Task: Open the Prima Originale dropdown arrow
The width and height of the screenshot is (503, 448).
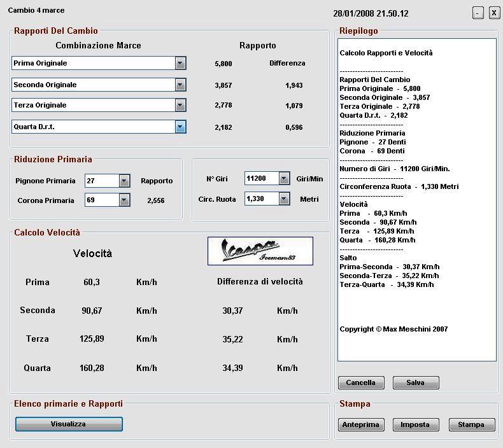Action: pyautogui.click(x=180, y=63)
